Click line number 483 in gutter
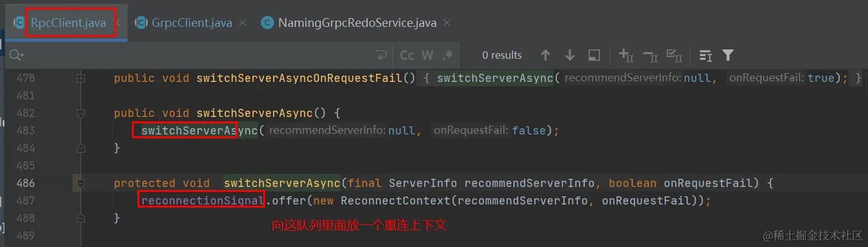Image resolution: width=868 pixels, height=247 pixels. 26,131
